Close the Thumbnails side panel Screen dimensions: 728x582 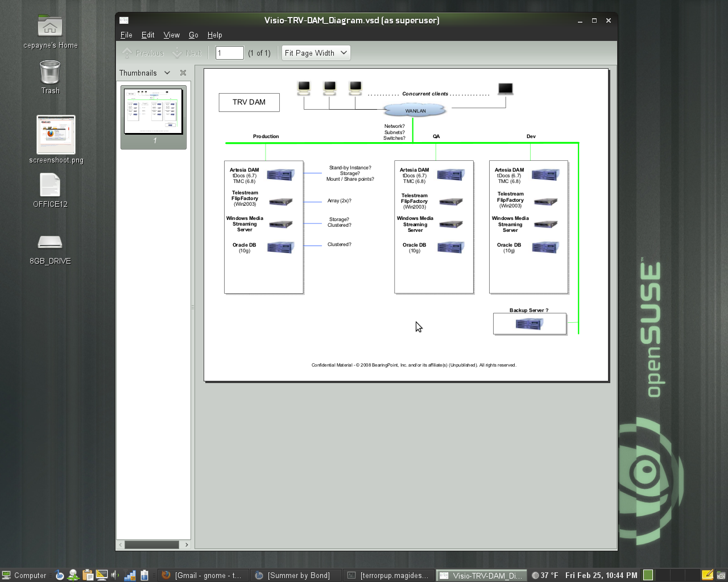[x=183, y=73]
